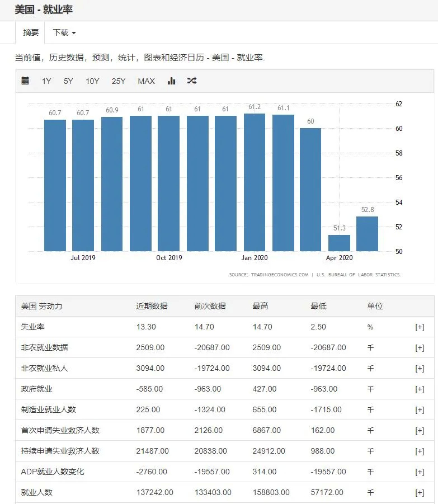Click the 美国 劳动力 table header
438x504 pixels.
pyautogui.click(x=41, y=306)
